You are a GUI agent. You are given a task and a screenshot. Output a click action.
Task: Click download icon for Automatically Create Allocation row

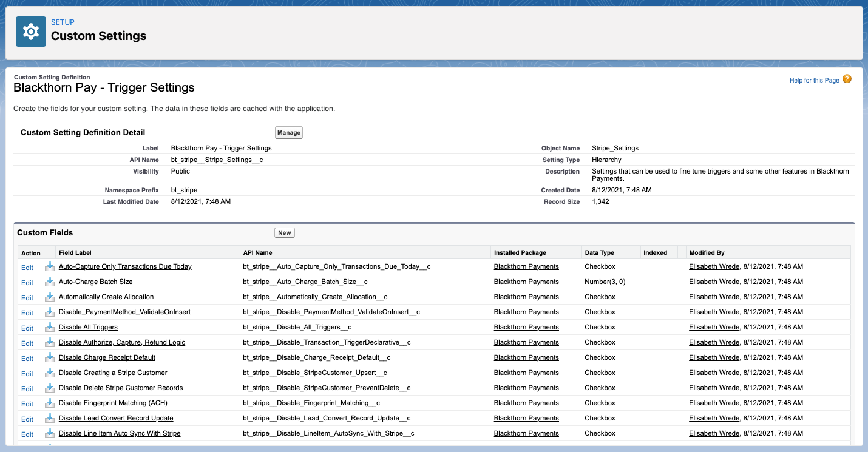49,297
